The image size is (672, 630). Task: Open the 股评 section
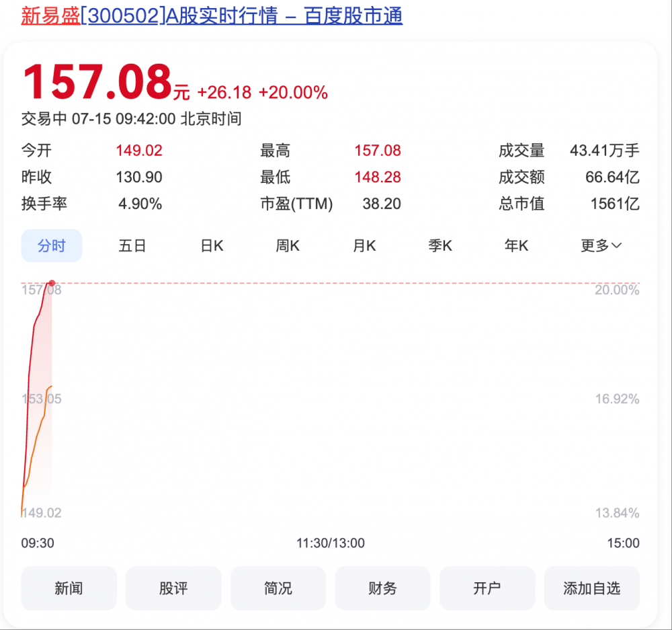pos(173,588)
